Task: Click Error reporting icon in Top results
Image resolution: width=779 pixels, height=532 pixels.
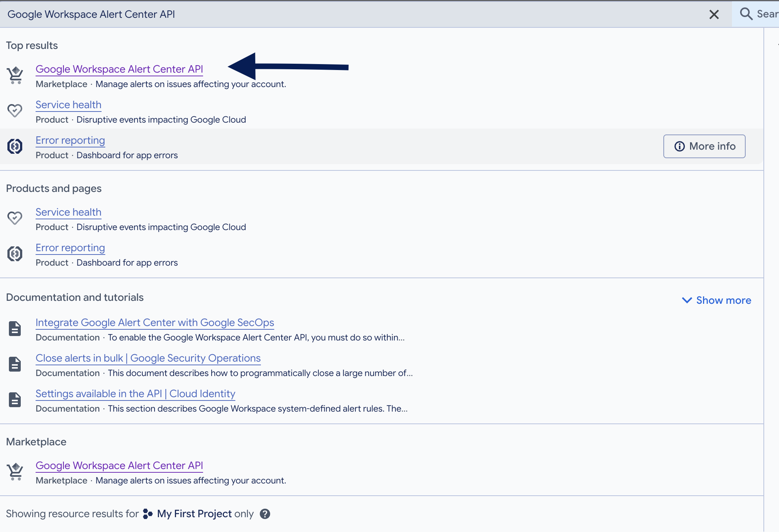Action: coord(15,146)
